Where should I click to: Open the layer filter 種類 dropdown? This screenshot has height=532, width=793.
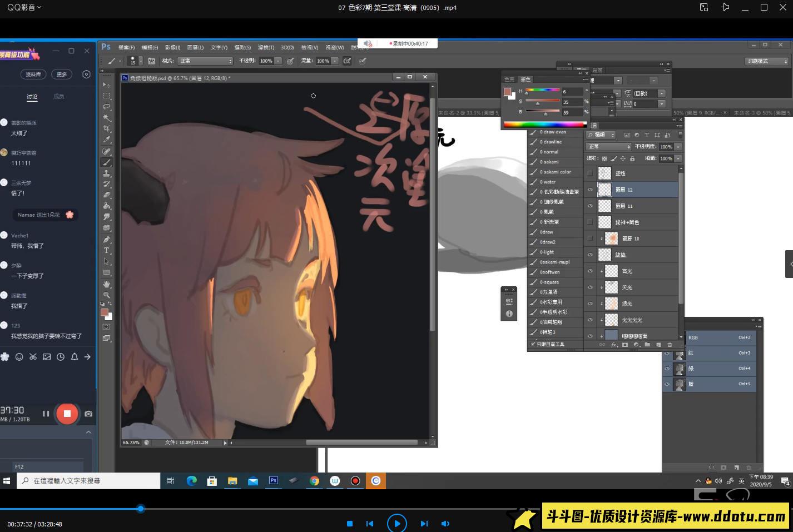click(601, 135)
